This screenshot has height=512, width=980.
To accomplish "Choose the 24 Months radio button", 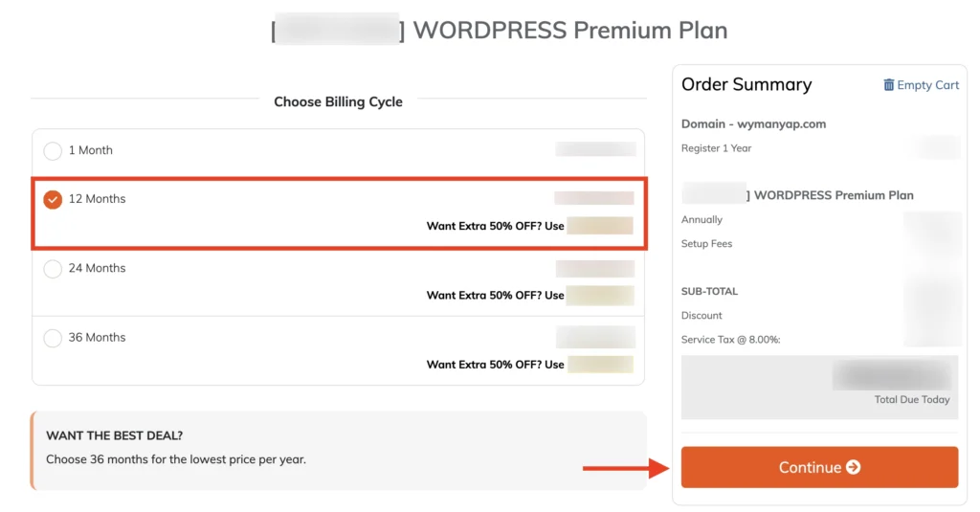I will tap(53, 269).
